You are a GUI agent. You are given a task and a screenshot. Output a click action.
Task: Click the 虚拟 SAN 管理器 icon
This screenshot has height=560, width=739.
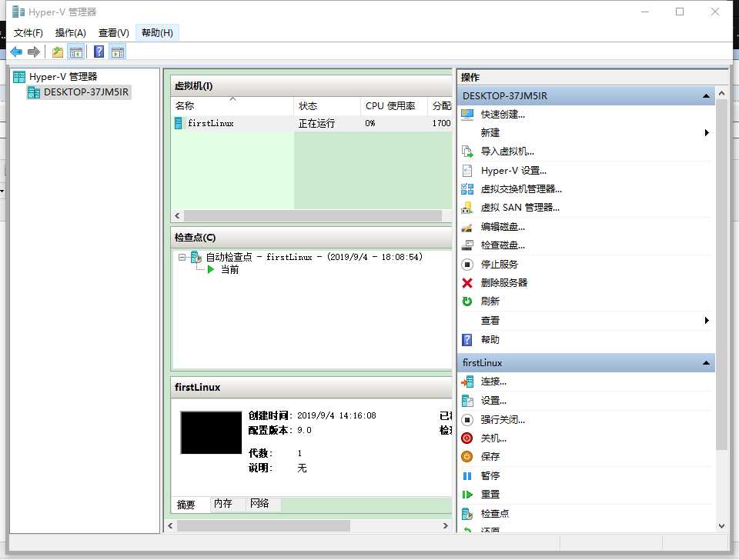[467, 208]
